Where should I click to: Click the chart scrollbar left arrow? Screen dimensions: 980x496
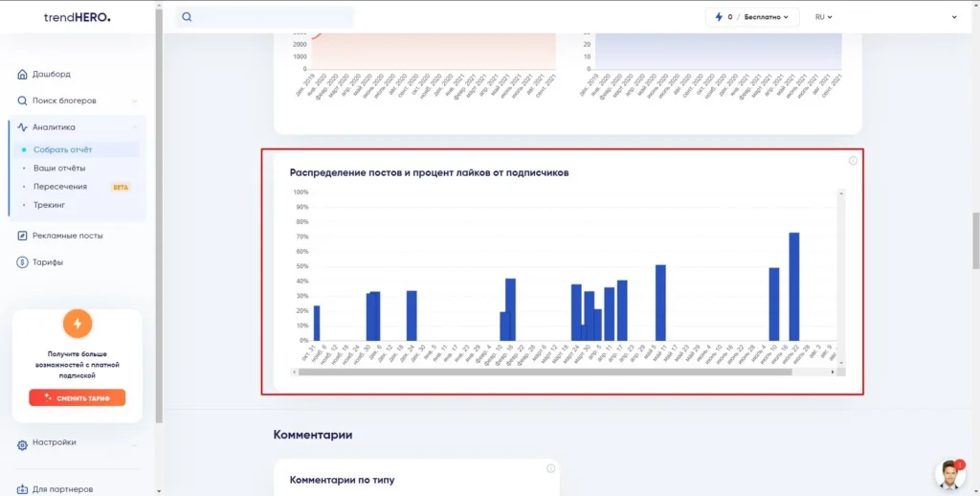coord(295,372)
